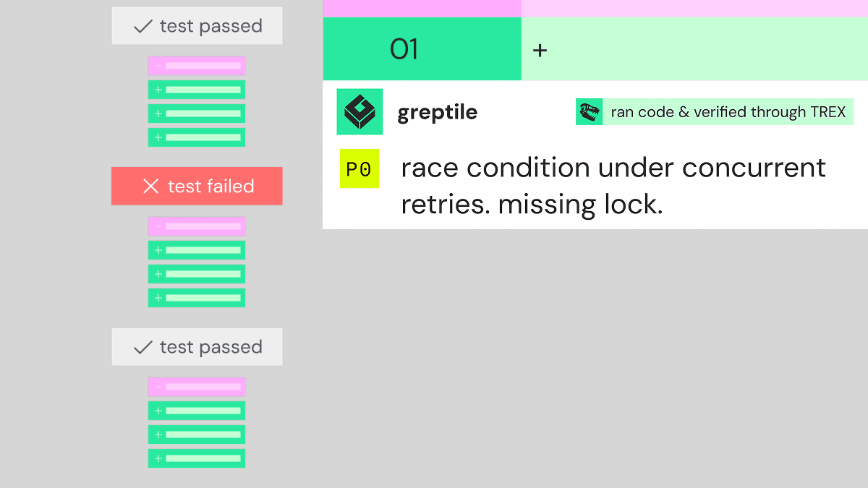This screenshot has height=488, width=868.
Task: Click pink removed line under first test passed
Action: 197,66
